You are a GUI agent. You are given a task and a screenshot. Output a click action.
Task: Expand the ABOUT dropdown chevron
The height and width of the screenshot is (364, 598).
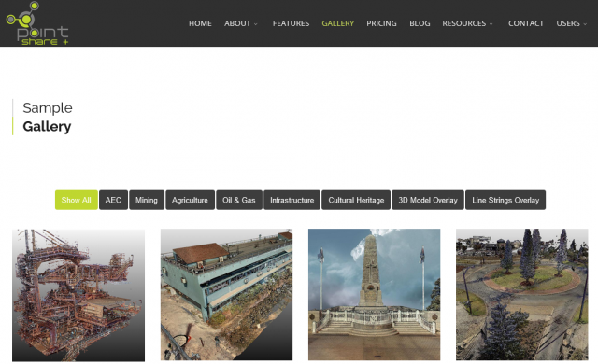pyautogui.click(x=256, y=24)
